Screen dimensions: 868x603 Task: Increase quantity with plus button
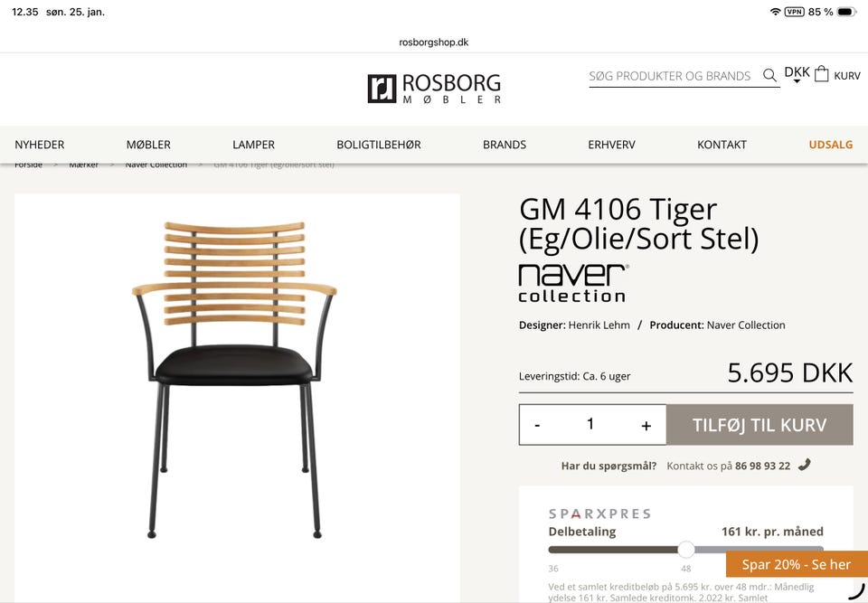pos(646,425)
